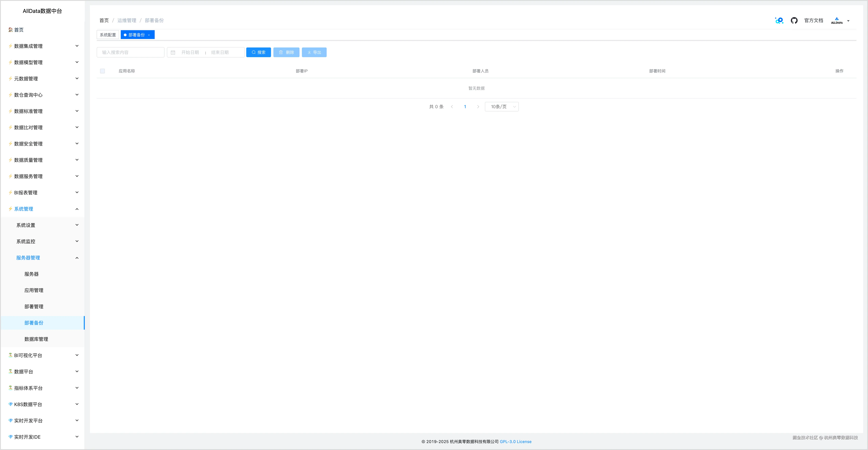
Task: Close the 部署备份 tab with its x
Action: click(x=149, y=35)
